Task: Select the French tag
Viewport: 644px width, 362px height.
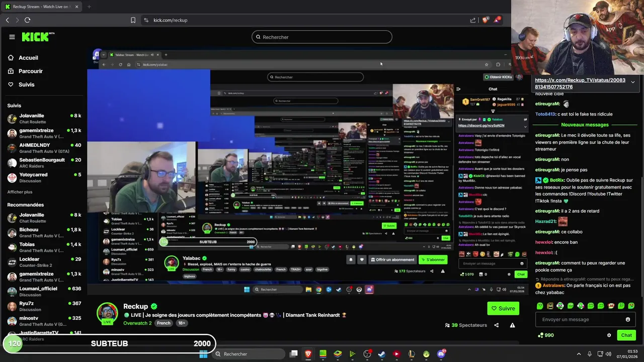Action: pos(164,323)
